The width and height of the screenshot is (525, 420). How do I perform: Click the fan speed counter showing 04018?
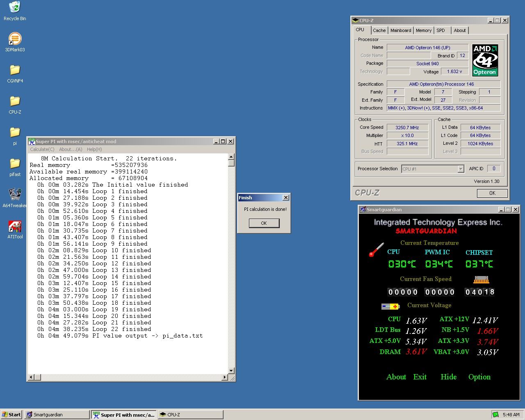click(479, 292)
